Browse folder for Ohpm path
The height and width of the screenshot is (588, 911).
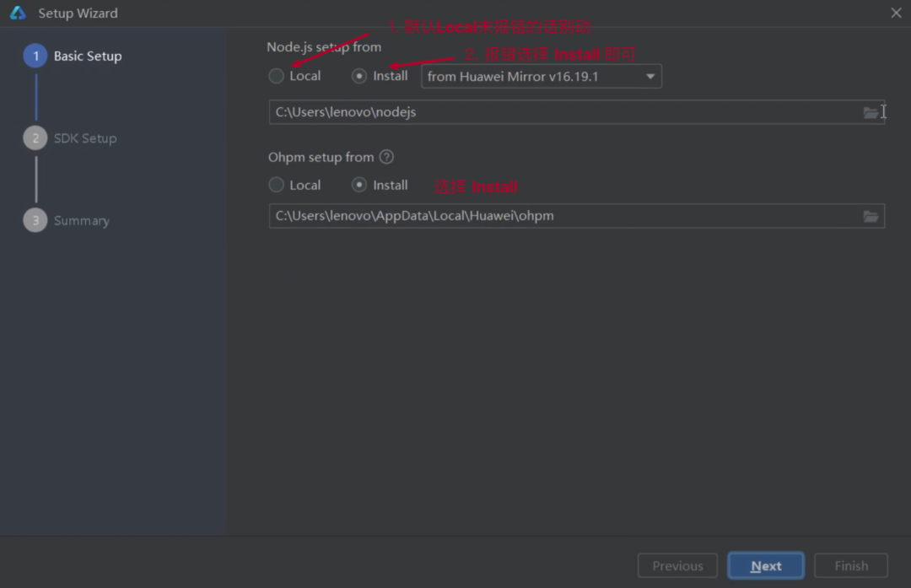tap(871, 216)
